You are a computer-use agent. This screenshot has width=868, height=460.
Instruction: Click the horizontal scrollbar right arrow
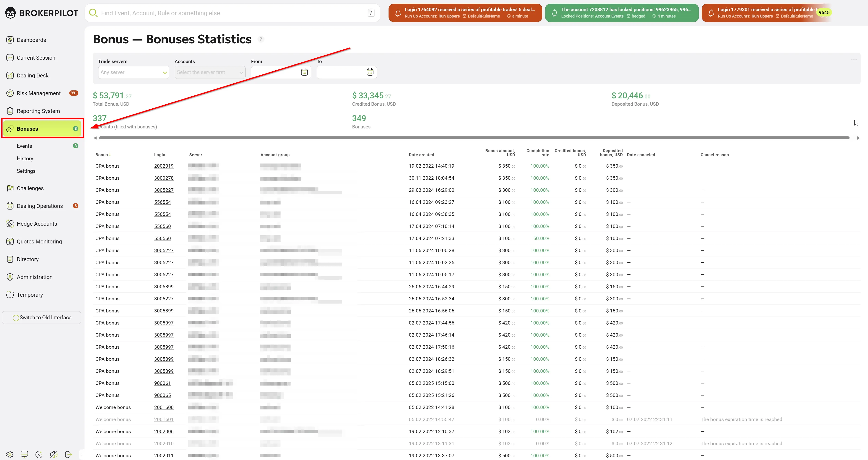(858, 138)
